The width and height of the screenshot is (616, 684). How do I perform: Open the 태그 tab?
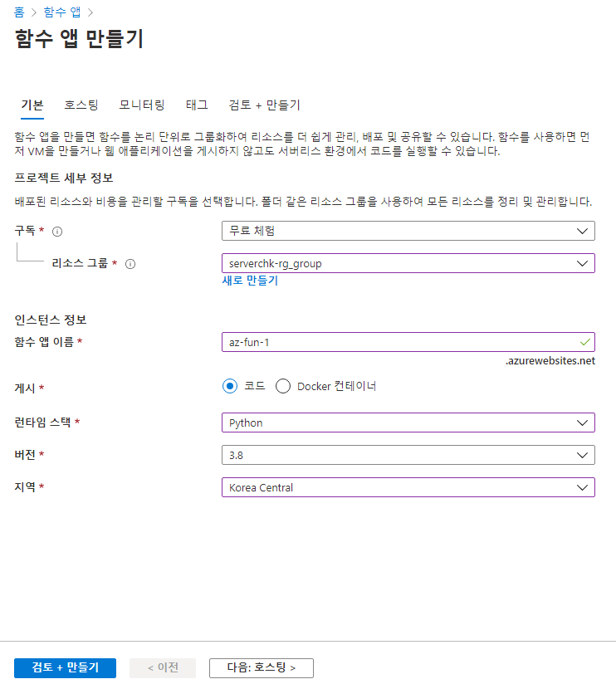point(197,105)
